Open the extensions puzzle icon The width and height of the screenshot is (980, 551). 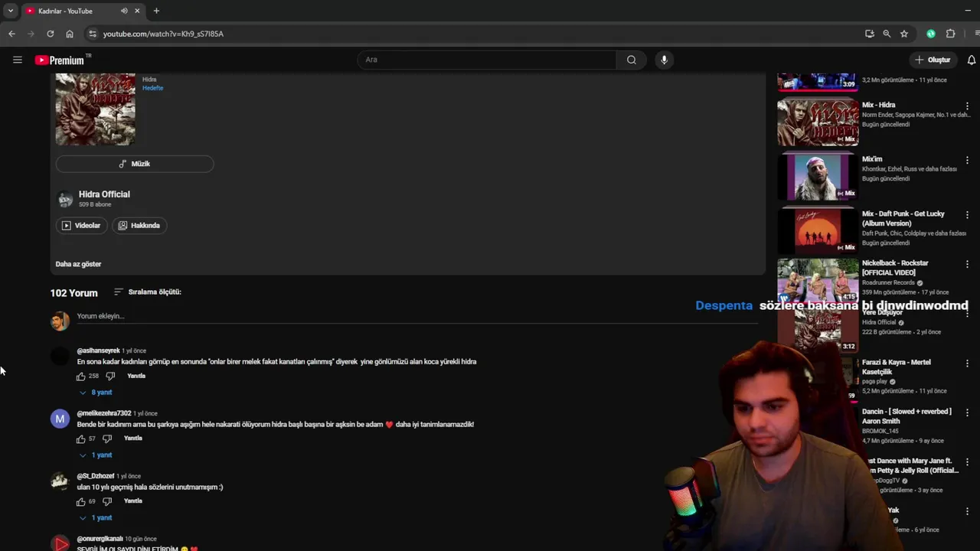point(951,34)
